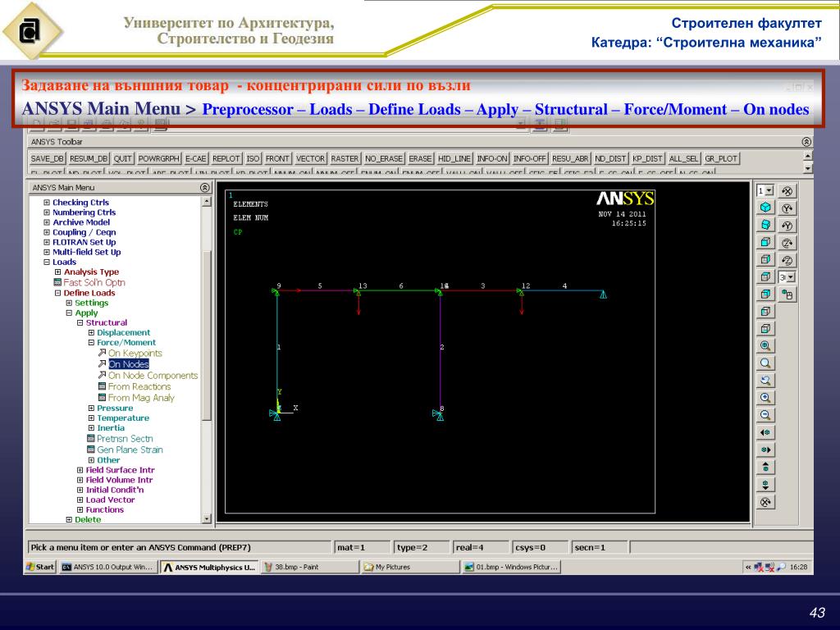
Task: Click the scroll-down arrow of the Main Menu tree
Action: [x=207, y=518]
